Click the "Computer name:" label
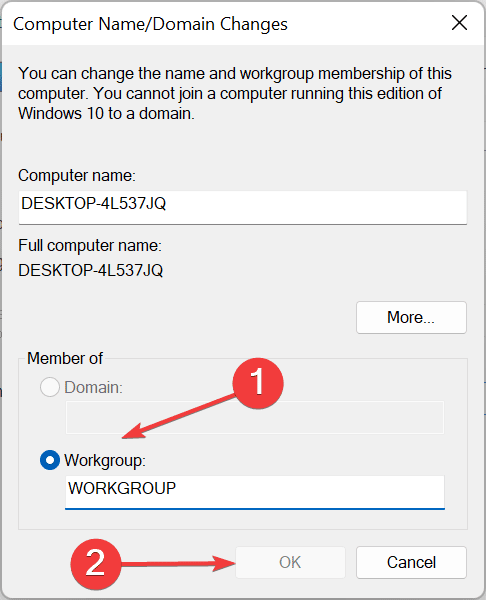The height and width of the screenshot is (600, 486). [77, 176]
